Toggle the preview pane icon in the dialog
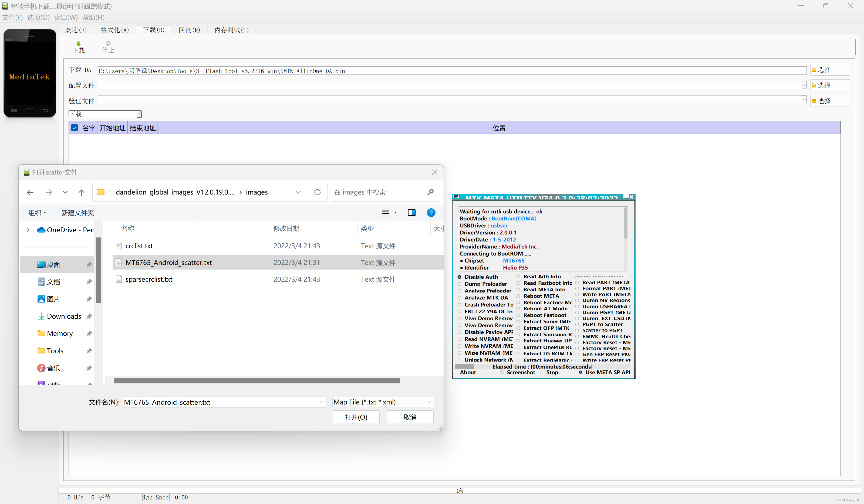Viewport: 864px width, 504px height. (411, 213)
